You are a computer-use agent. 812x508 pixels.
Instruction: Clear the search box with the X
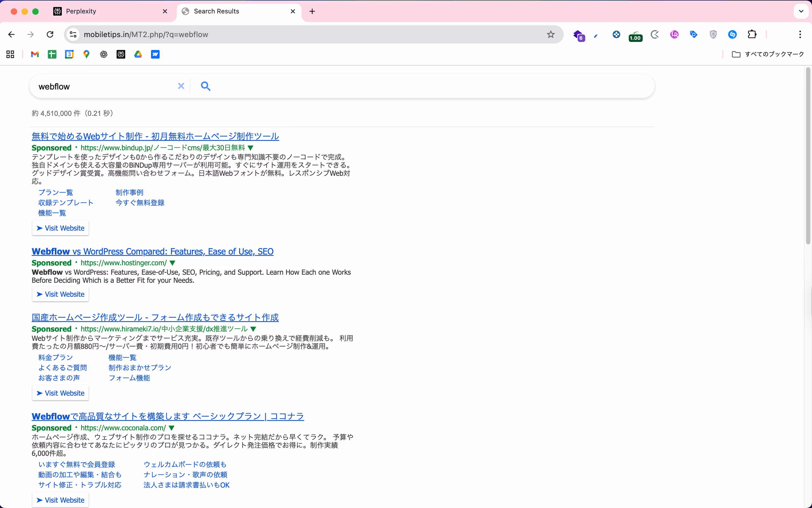(x=181, y=86)
